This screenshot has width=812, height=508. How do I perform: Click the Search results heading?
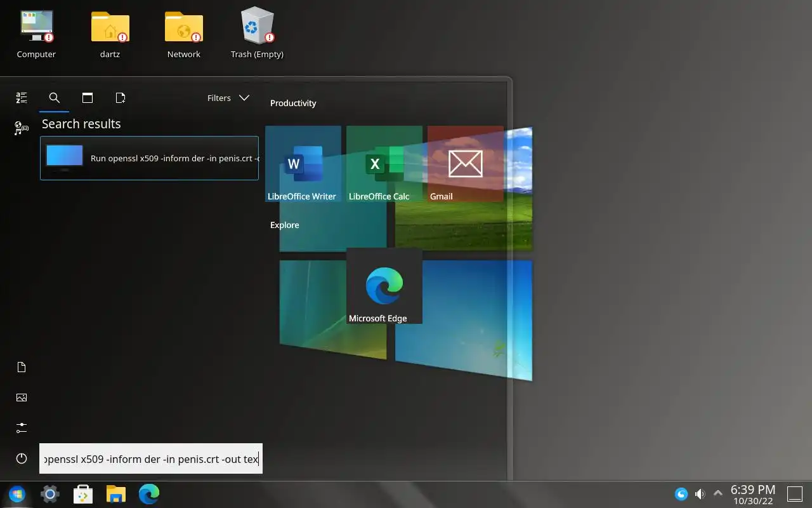click(x=81, y=124)
